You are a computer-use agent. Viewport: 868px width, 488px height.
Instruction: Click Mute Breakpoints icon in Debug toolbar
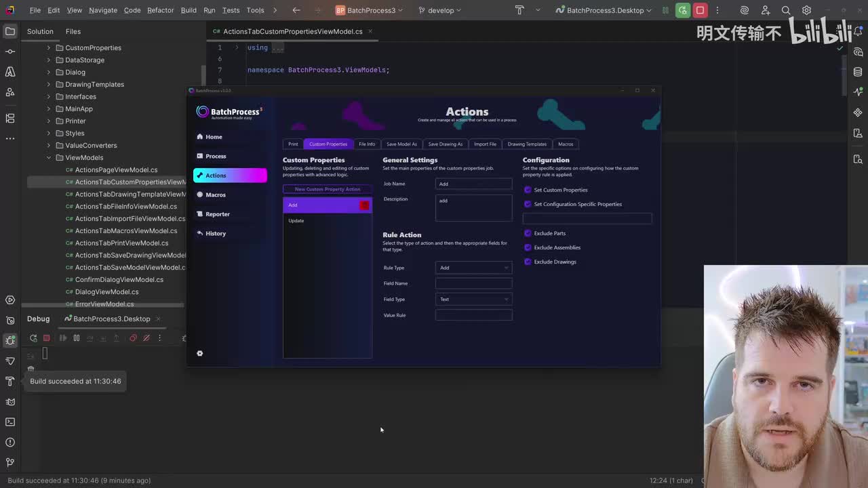tap(146, 338)
